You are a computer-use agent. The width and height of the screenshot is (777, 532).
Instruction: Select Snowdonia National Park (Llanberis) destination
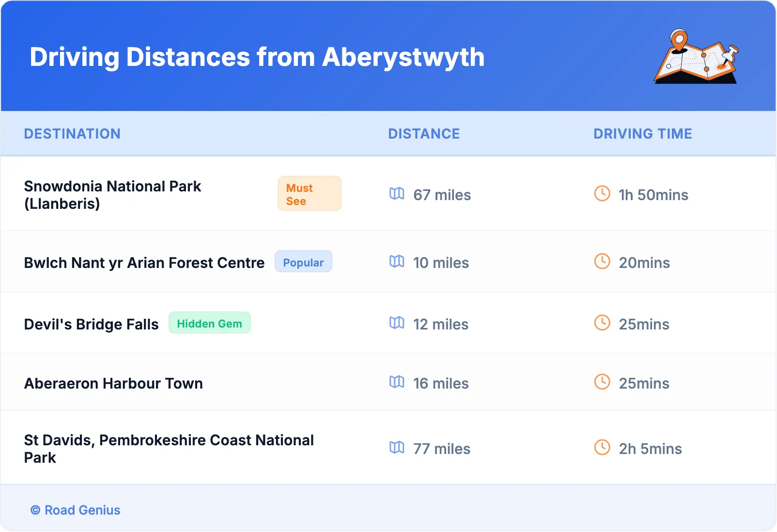click(112, 195)
